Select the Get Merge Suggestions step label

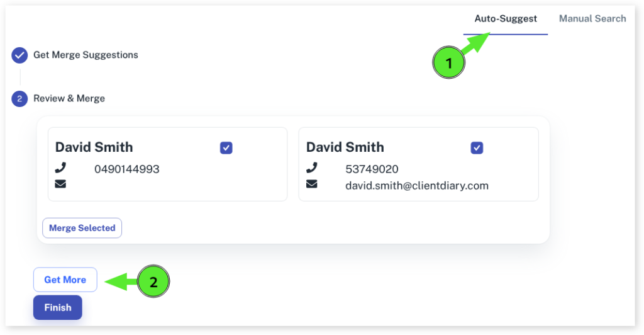pos(86,55)
